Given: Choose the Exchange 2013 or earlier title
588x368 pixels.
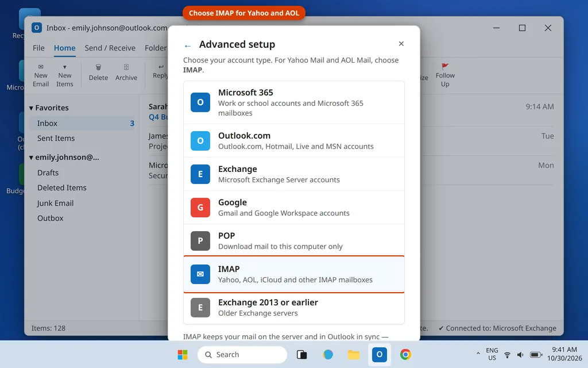Looking at the screenshot, I should [x=268, y=302].
